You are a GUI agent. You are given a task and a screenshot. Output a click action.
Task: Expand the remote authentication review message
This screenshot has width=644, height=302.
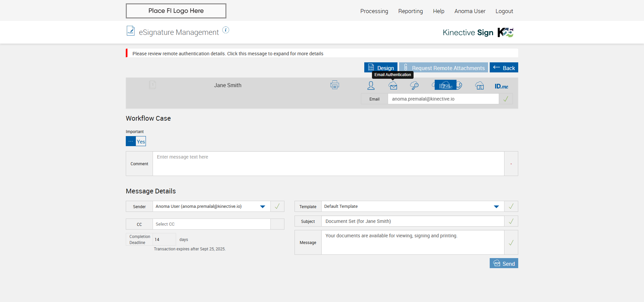tap(228, 54)
